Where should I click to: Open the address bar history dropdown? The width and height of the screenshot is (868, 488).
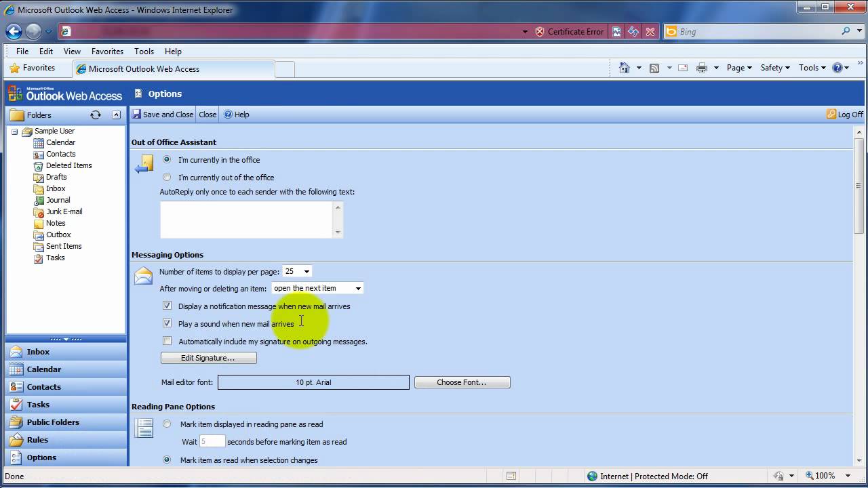pyautogui.click(x=525, y=32)
